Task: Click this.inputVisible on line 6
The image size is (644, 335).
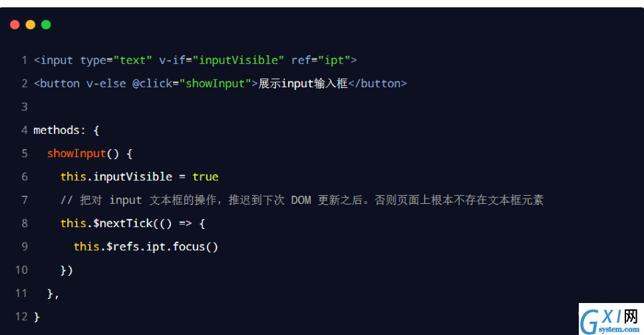Action: 116,176
